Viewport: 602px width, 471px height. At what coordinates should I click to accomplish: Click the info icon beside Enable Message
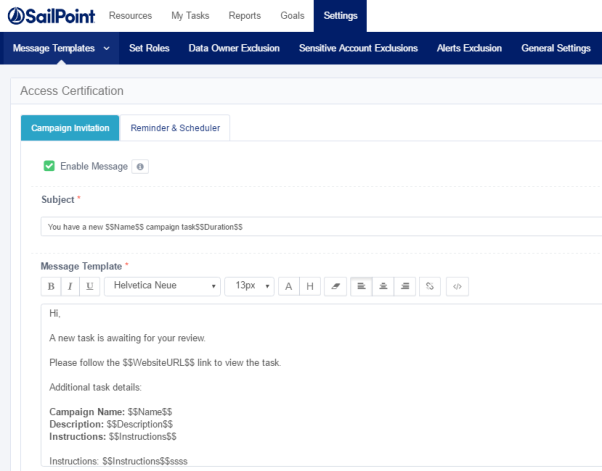point(140,166)
